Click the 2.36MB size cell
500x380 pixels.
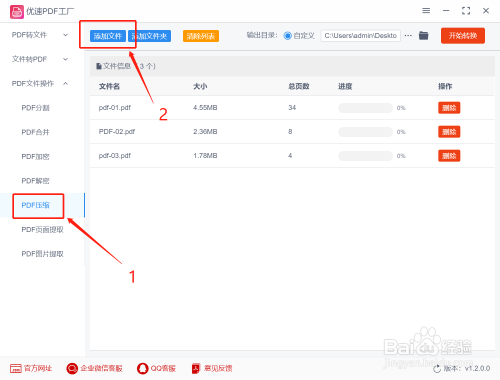(205, 132)
